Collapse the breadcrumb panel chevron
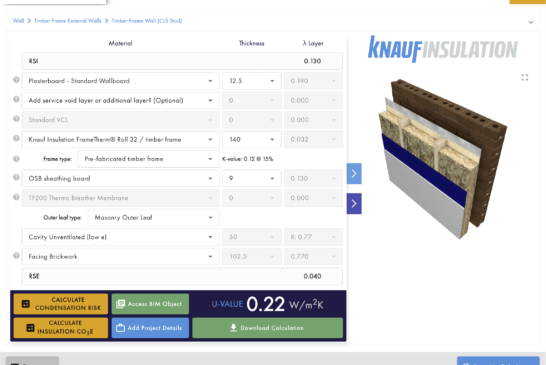Viewport: 546px width, 365px height. pos(531,22)
